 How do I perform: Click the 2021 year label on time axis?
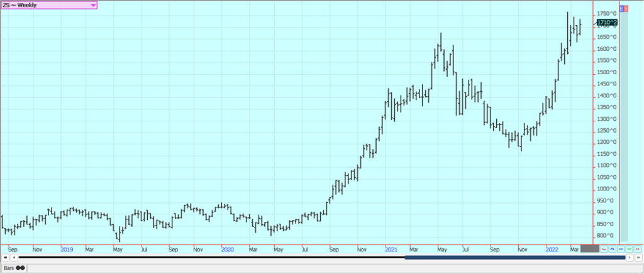click(x=391, y=249)
